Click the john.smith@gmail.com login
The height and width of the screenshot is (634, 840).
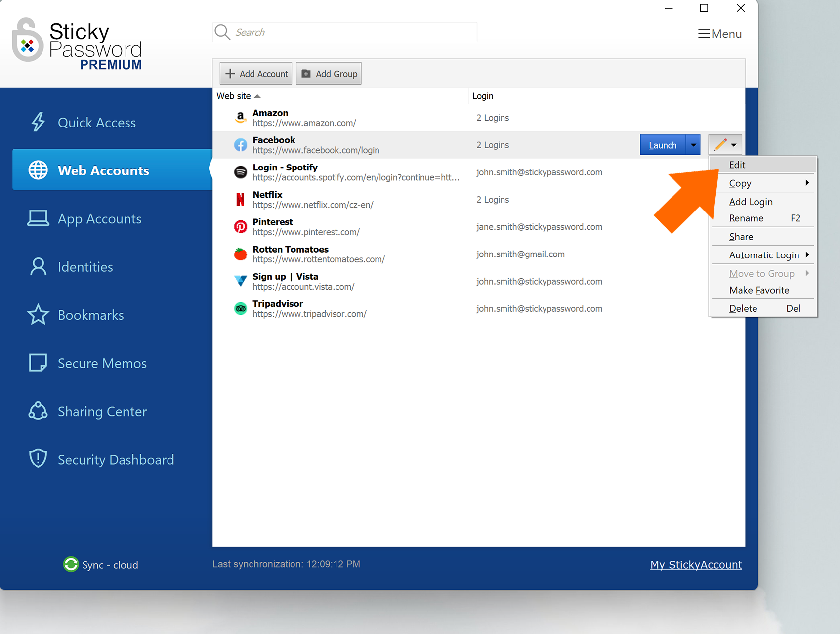(x=520, y=254)
